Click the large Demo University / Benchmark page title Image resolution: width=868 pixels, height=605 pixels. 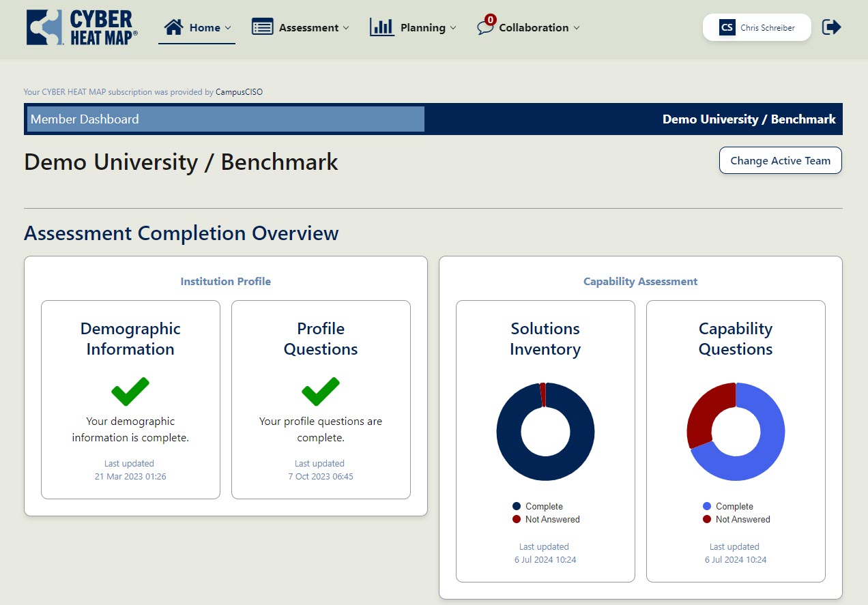coord(182,162)
